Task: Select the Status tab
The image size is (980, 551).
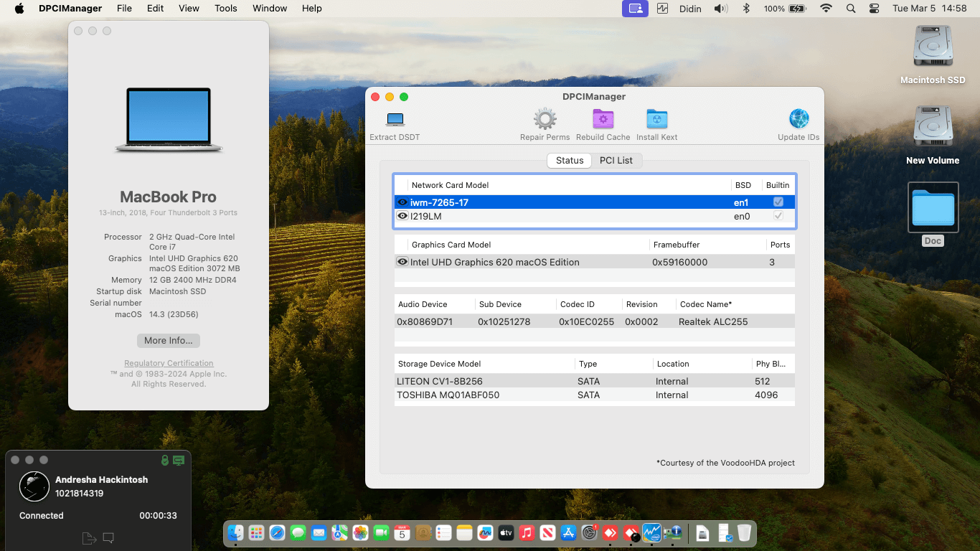Action: click(x=570, y=161)
